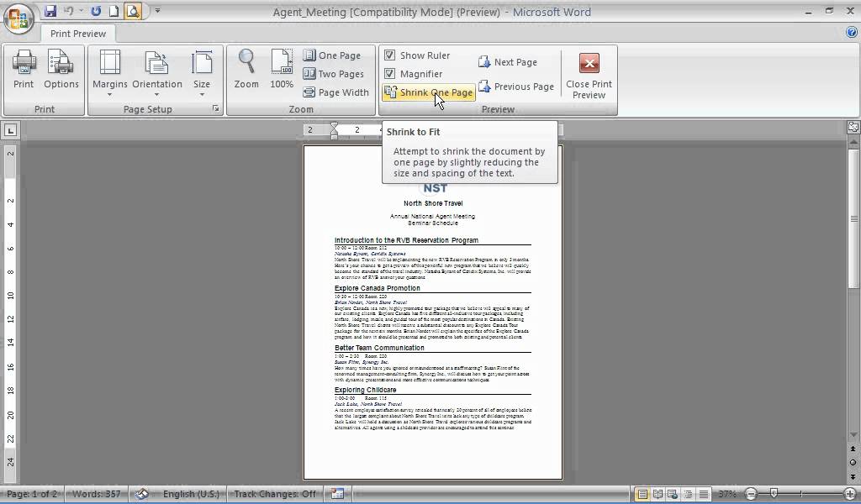The image size is (861, 504).
Task: Open the Page Setup dialog launcher
Action: [216, 109]
